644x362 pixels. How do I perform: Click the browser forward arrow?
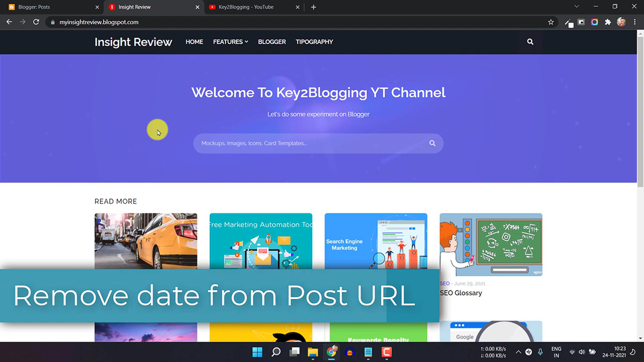[22, 22]
